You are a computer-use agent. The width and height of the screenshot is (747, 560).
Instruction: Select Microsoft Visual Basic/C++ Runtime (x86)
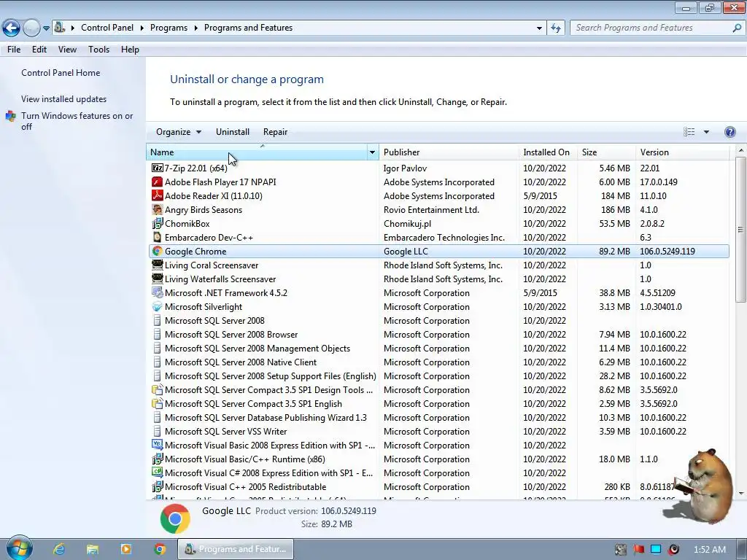pyautogui.click(x=438, y=459)
